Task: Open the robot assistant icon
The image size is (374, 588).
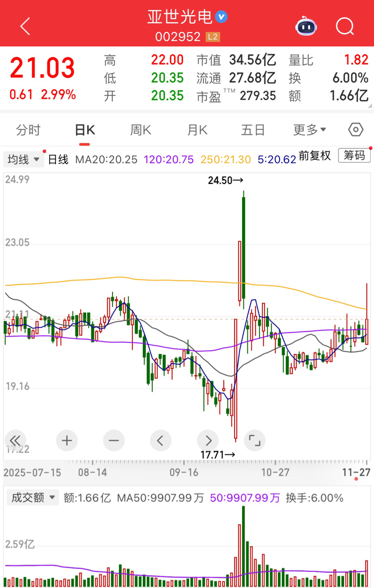Action: point(306,26)
